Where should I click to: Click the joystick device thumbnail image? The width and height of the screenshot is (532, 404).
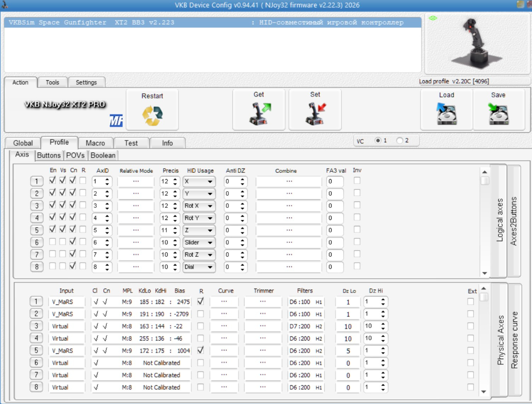click(478, 43)
